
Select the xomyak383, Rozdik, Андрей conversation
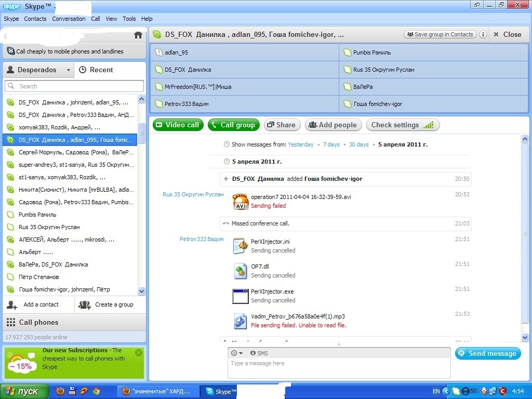[70, 127]
